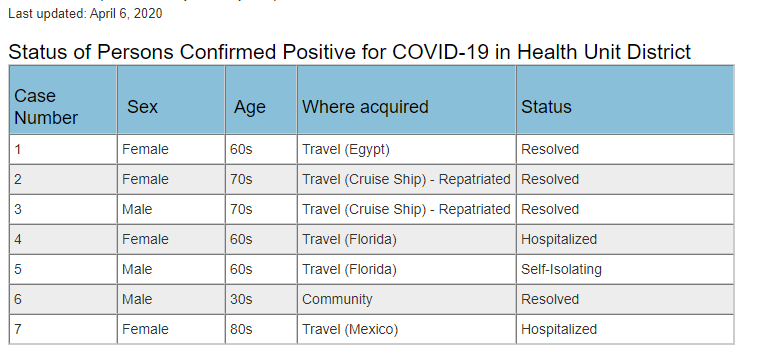Select the Sex column header
The image size is (758, 361).
171,100
